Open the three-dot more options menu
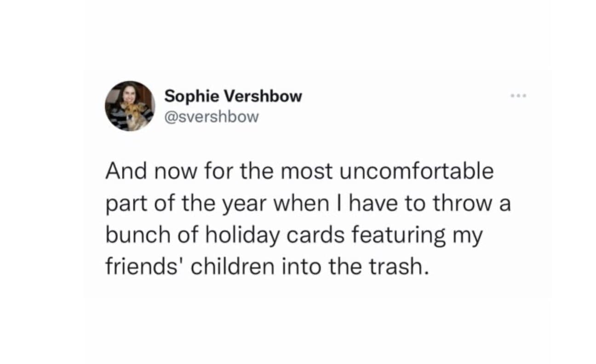596x364 pixels. (x=518, y=97)
